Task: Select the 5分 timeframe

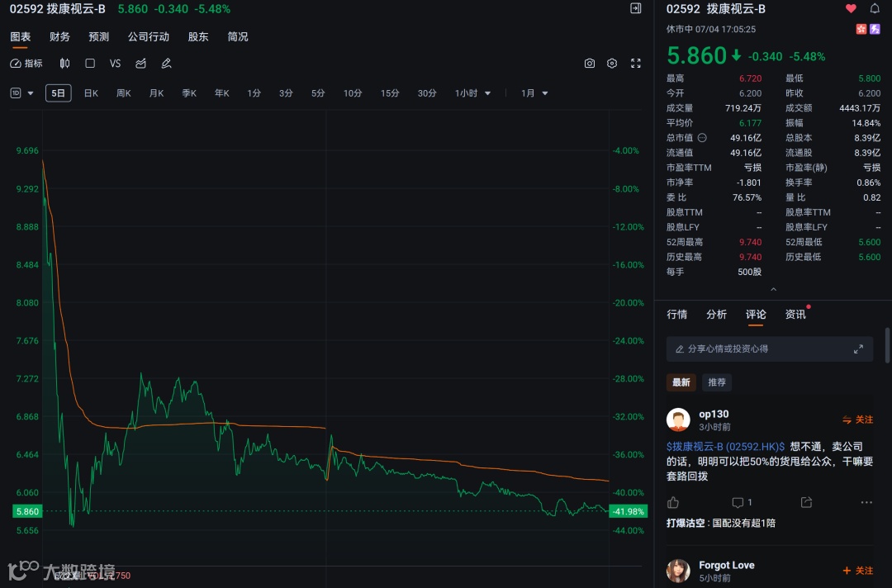Action: pyautogui.click(x=317, y=92)
